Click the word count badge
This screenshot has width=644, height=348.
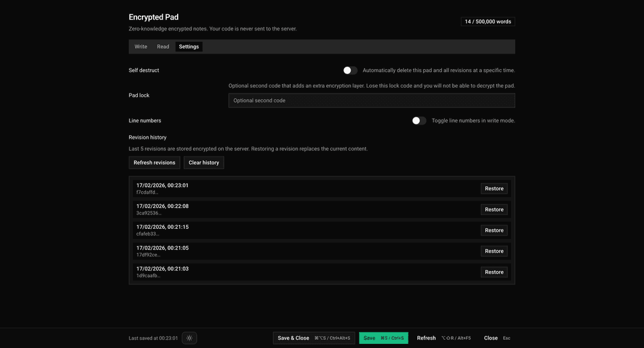[x=488, y=21]
